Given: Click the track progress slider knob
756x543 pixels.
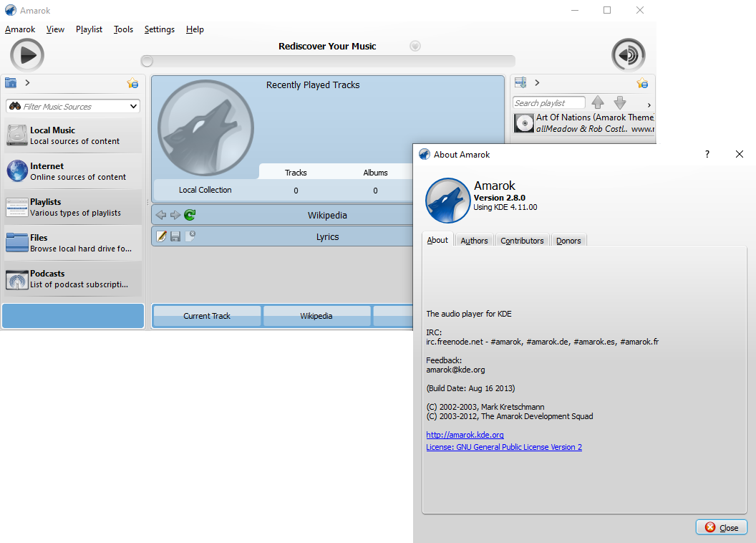Looking at the screenshot, I should click(x=147, y=61).
